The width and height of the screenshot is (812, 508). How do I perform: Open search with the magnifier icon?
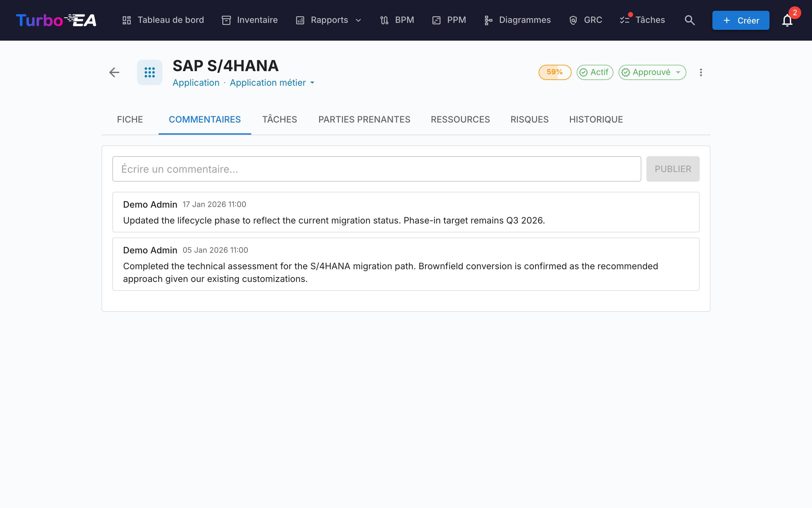tap(690, 20)
